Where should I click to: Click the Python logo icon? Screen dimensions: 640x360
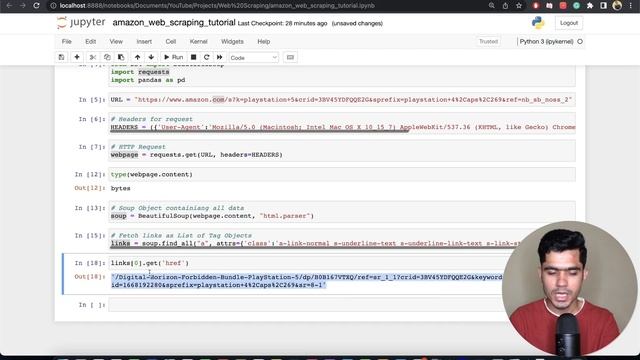[x=538, y=23]
